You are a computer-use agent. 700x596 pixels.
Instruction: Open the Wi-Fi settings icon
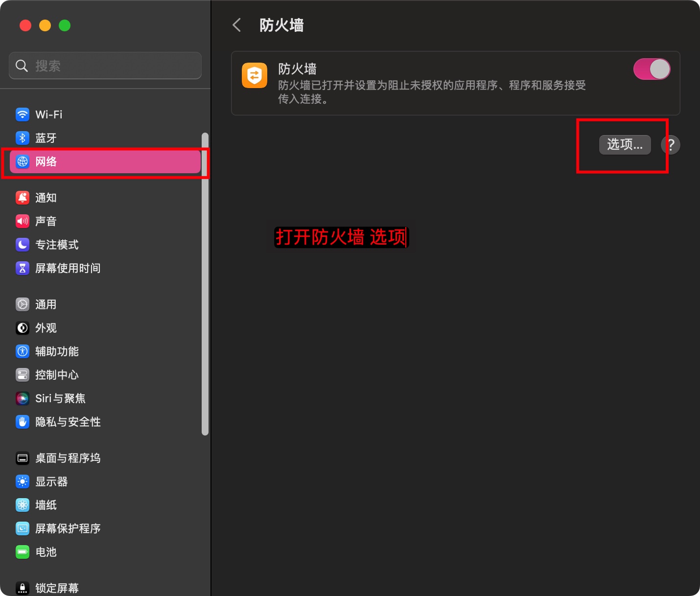click(23, 115)
